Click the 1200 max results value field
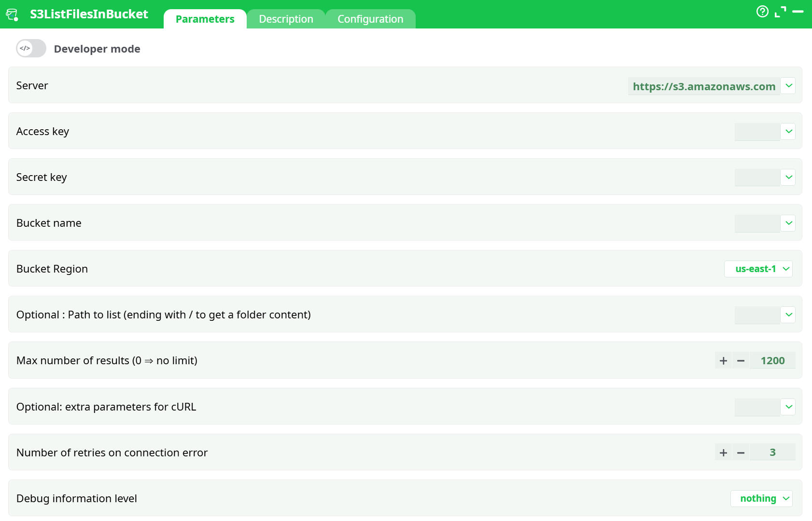 [x=772, y=360]
